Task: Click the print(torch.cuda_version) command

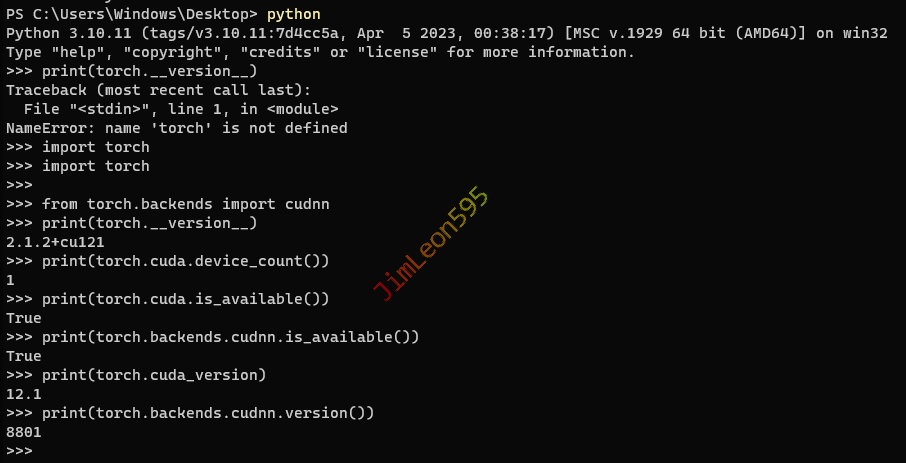Action: pyautogui.click(x=154, y=375)
